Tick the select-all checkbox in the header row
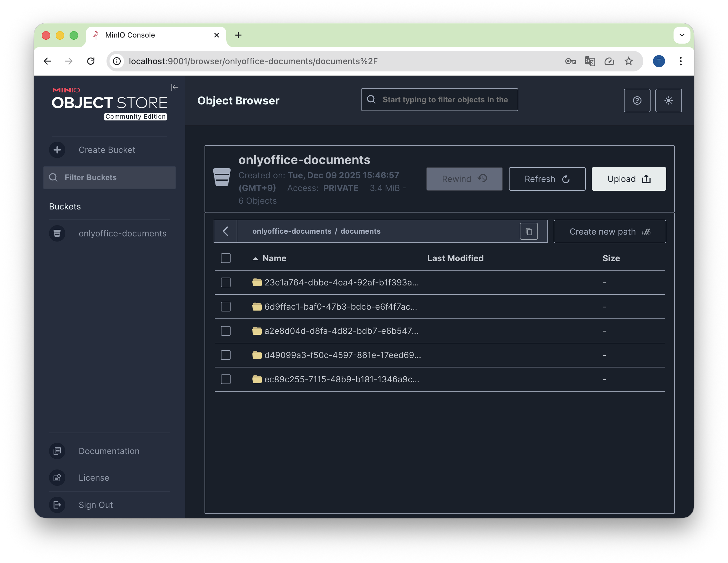728x563 pixels. (226, 258)
